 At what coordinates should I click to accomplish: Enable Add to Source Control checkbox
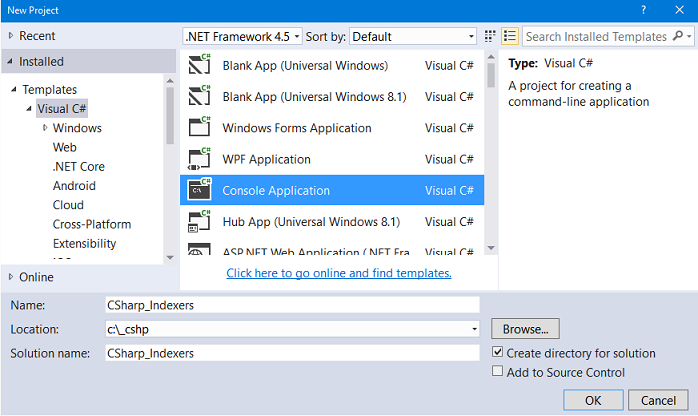[498, 371]
